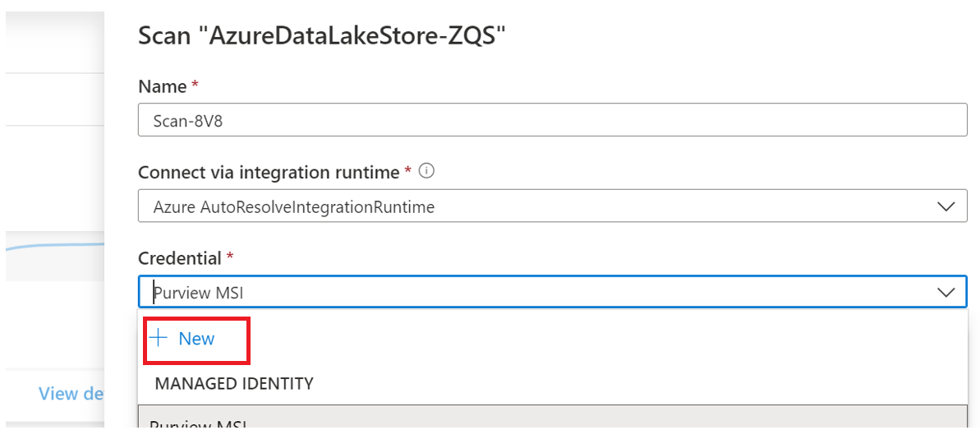This screenshot has height=444, width=980.
Task: Click the red asterisk beside Credential
Action: tap(230, 258)
